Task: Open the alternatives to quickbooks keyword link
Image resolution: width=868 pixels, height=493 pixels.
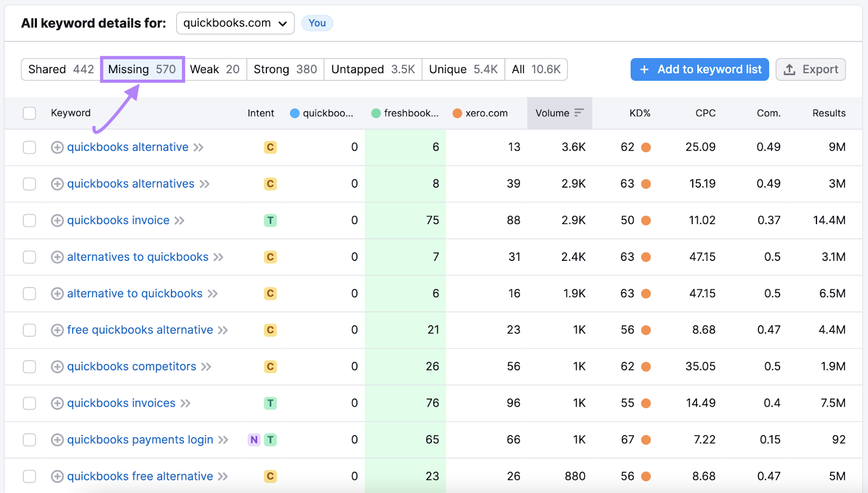Action: [137, 257]
